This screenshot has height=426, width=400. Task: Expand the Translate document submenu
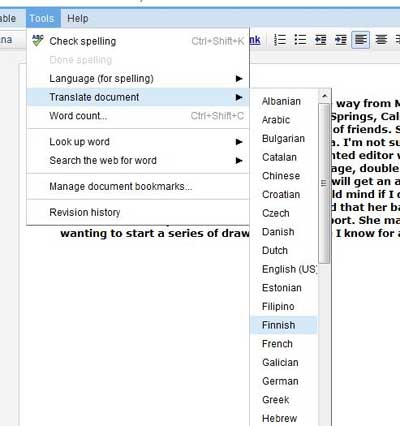coord(138,97)
